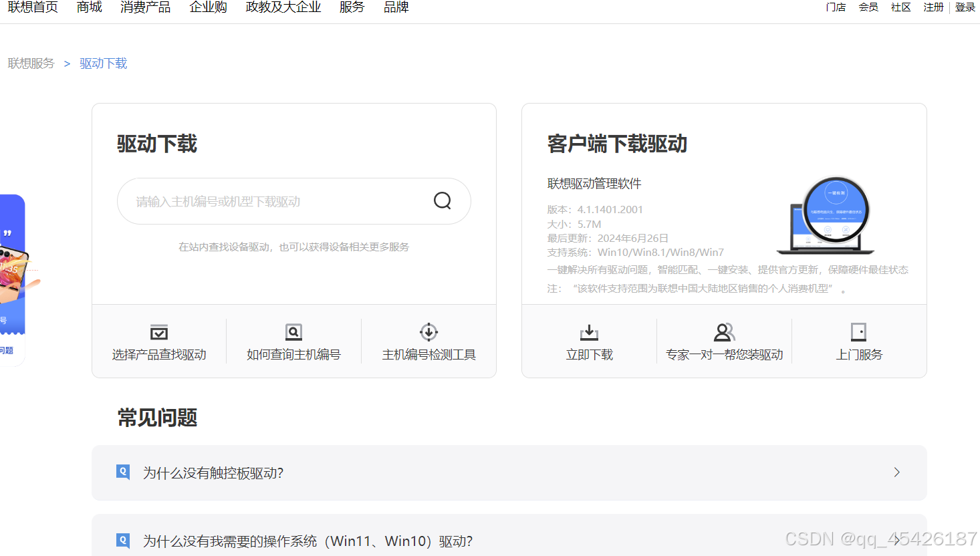Click the 选择产品查找驱动 label
Screen dimensions: 980x556
159,355
